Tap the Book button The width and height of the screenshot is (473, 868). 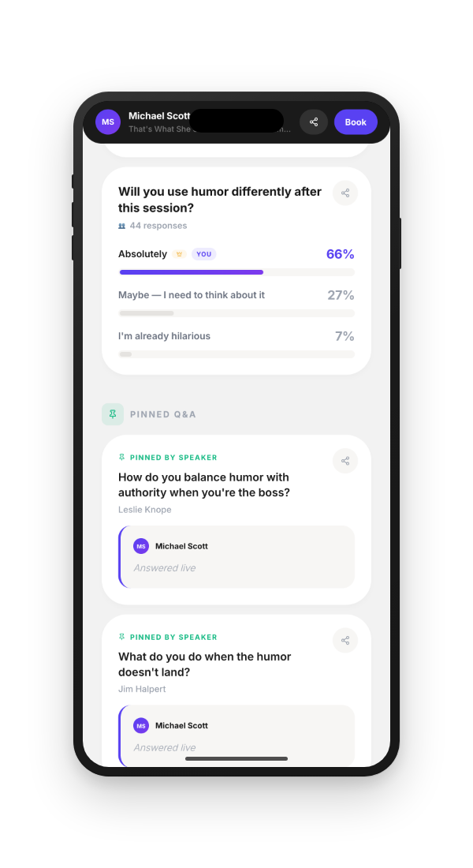tap(356, 122)
